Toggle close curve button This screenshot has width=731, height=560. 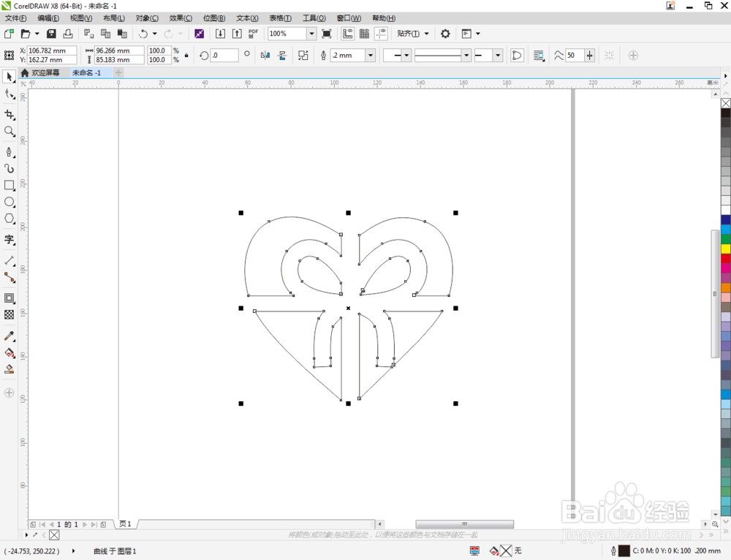pyautogui.click(x=517, y=56)
